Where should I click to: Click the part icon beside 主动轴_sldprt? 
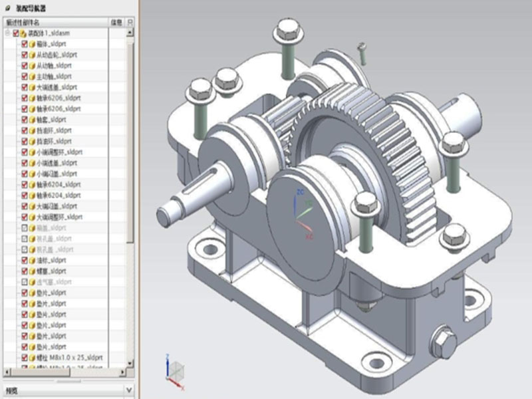coord(32,76)
